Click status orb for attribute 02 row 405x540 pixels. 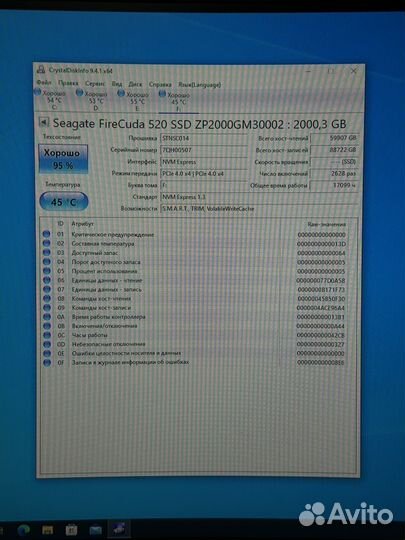46,243
